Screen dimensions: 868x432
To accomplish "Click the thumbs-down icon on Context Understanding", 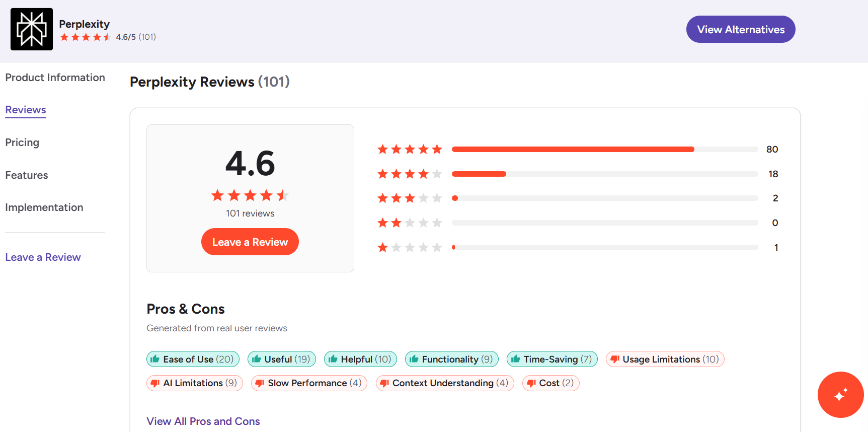I will [384, 383].
